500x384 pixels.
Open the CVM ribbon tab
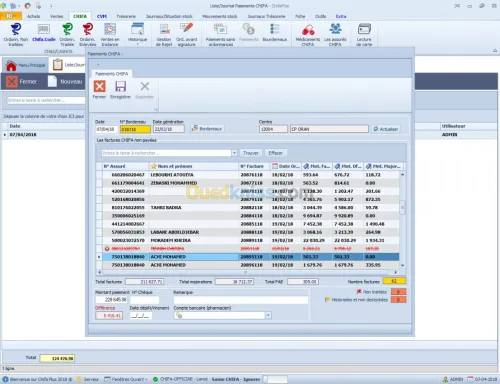102,16
